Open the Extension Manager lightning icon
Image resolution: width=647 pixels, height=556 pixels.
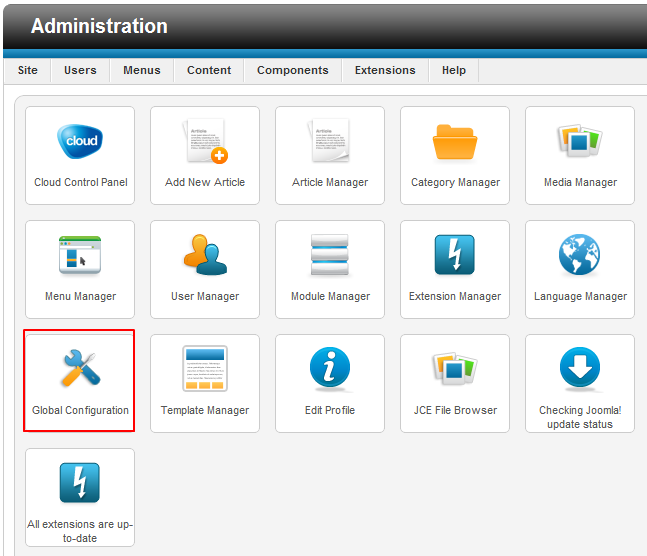(x=455, y=255)
